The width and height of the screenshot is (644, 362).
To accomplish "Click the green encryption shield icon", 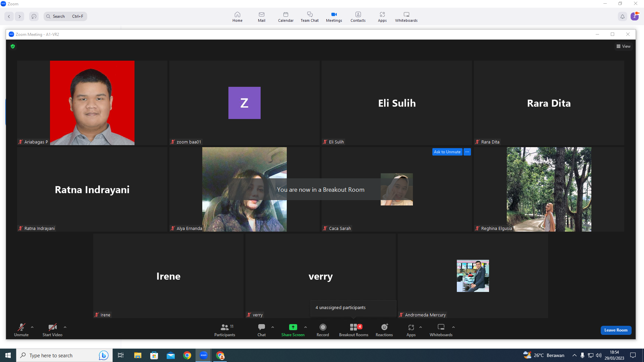I will [x=13, y=46].
